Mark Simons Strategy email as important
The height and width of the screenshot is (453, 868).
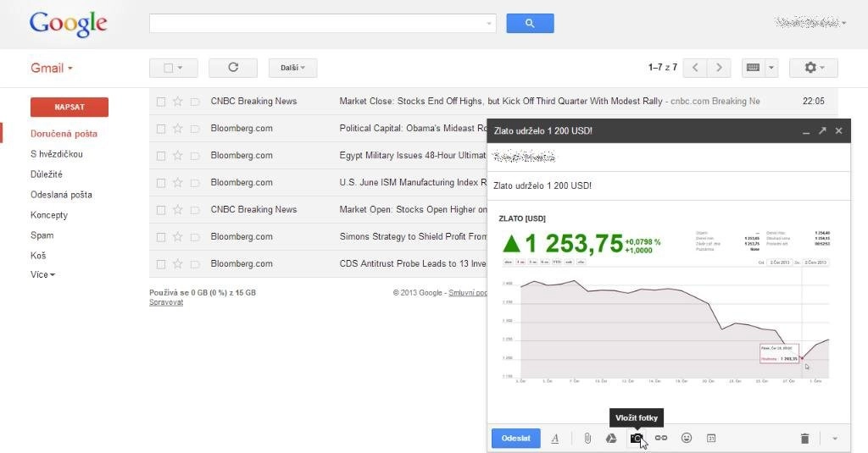195,237
